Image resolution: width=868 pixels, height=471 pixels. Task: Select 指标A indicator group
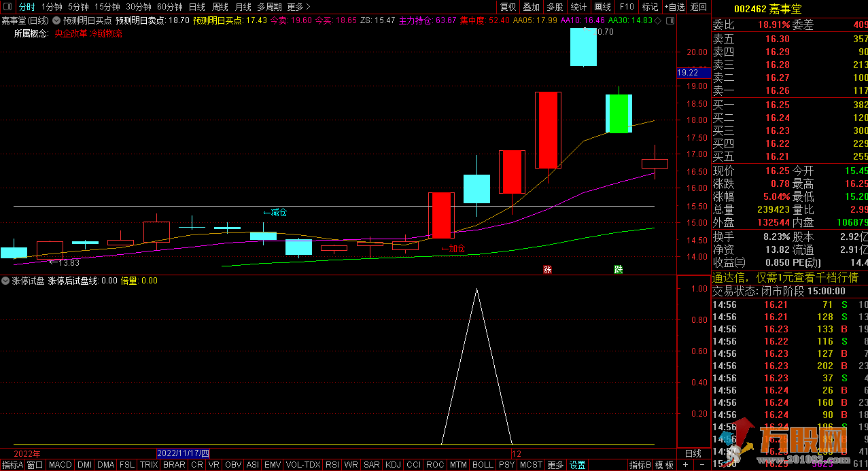(12, 465)
